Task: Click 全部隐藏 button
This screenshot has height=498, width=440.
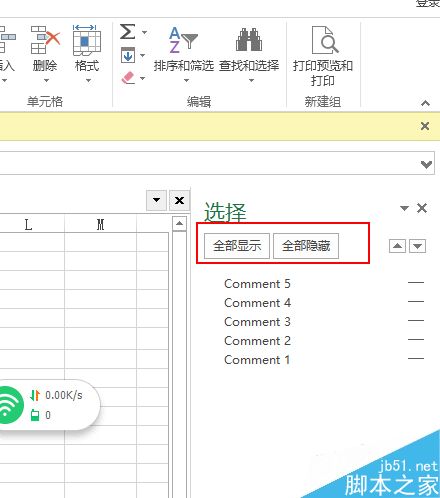Action: tap(306, 246)
